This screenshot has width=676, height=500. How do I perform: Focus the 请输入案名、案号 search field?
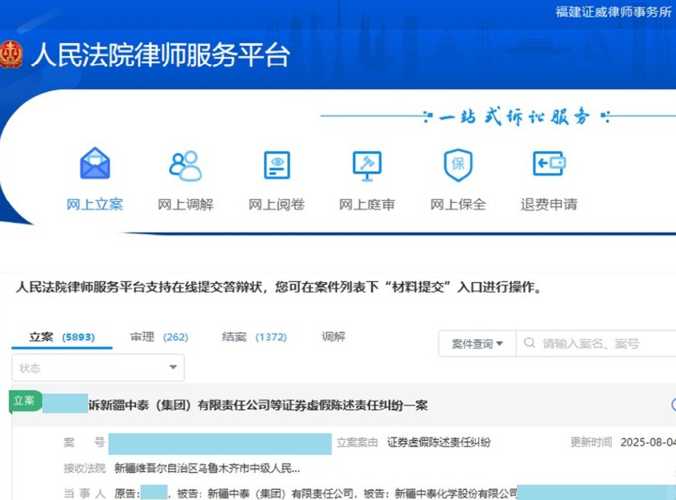(596, 344)
